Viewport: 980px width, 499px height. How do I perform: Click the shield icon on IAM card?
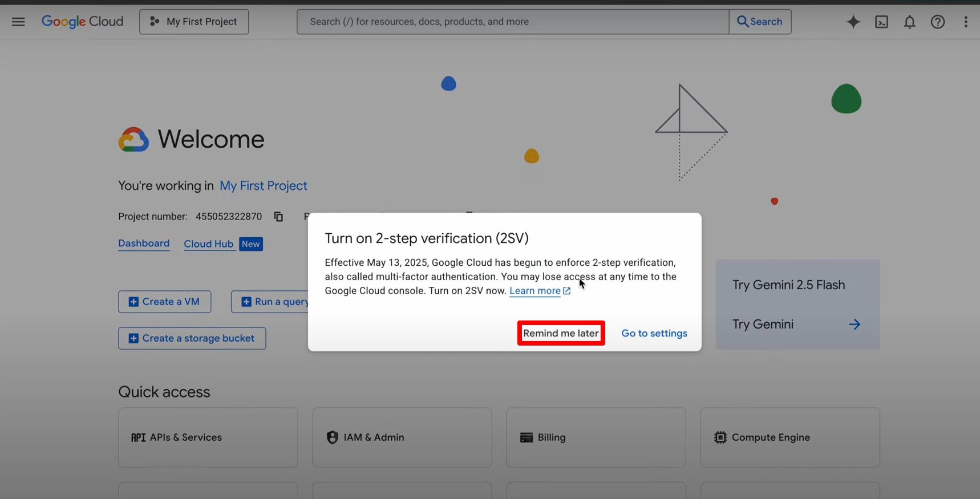click(x=333, y=437)
